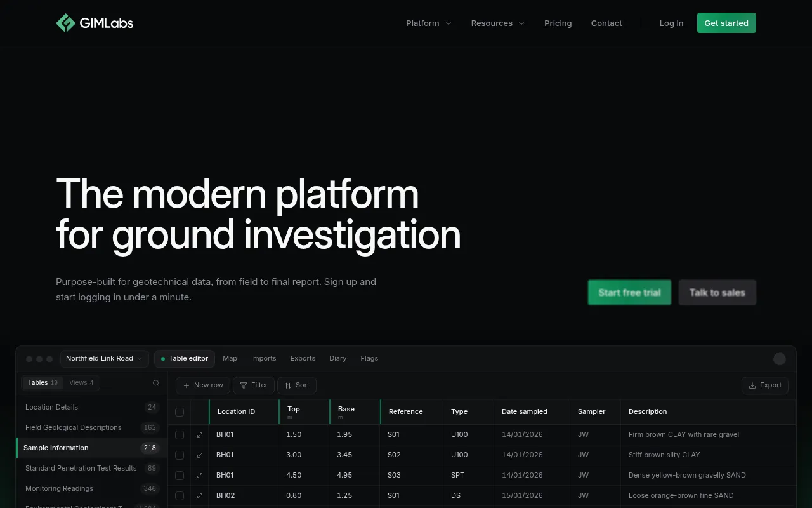Tick the checkbox for BH01 at 4.50

180,476
